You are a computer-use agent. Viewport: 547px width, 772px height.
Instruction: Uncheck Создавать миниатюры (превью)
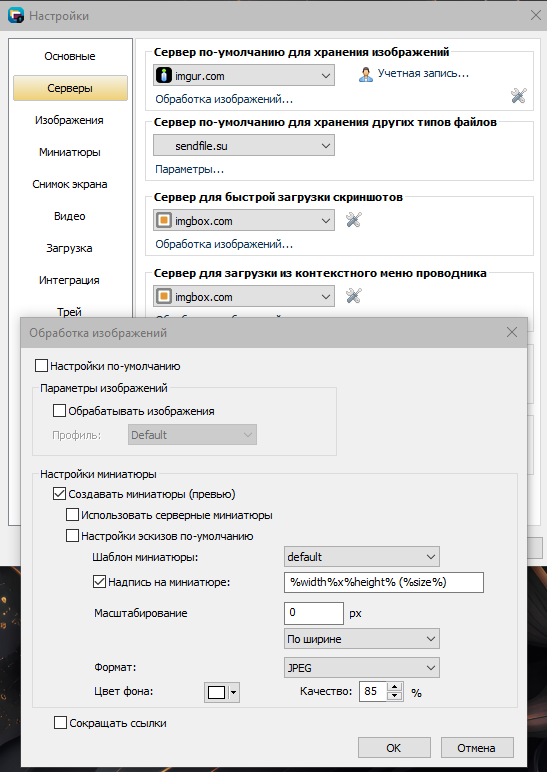click(x=59, y=493)
